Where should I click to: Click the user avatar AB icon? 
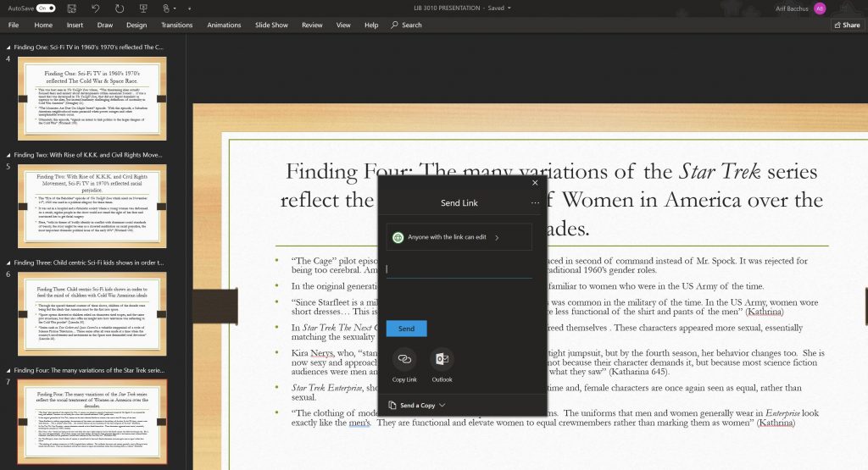coord(820,8)
